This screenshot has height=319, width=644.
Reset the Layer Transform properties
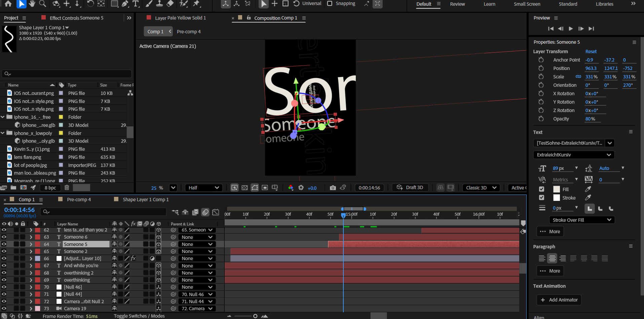click(591, 51)
